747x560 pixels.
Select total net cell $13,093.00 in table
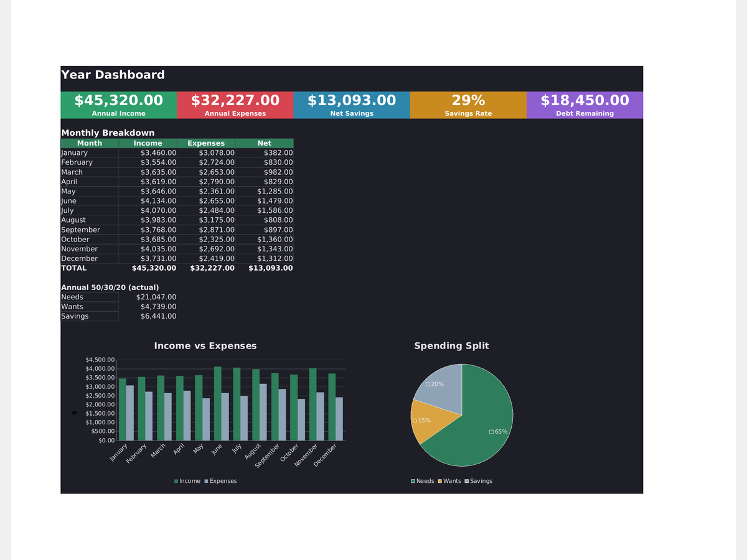265,268
